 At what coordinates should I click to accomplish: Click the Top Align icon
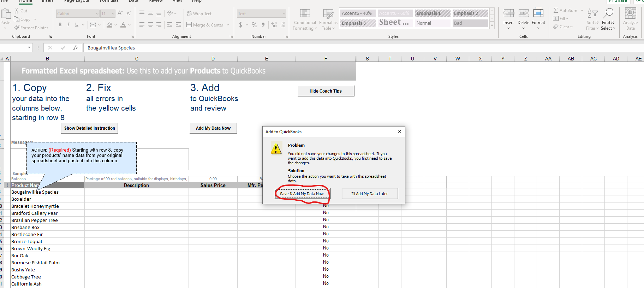point(142,13)
